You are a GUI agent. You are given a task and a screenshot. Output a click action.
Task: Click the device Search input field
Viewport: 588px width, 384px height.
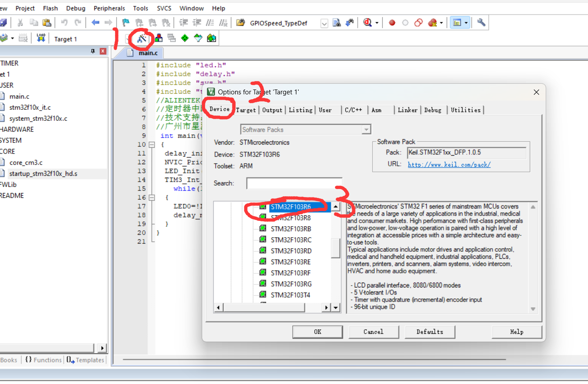[x=294, y=183]
